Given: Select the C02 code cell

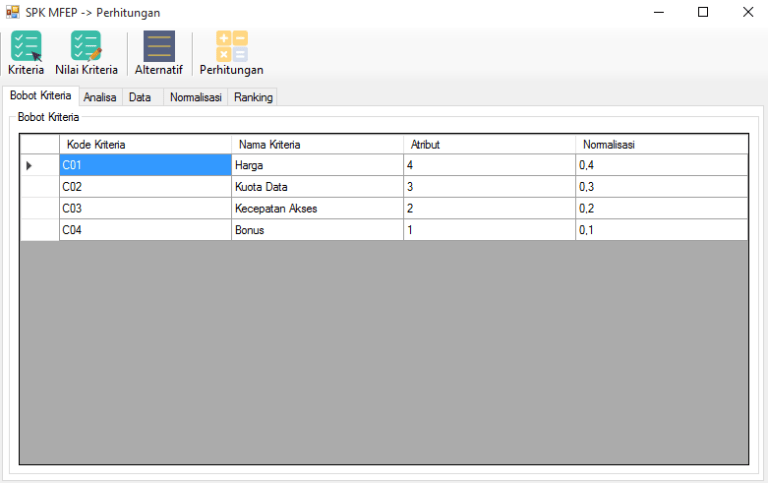Looking at the screenshot, I should 145,187.
